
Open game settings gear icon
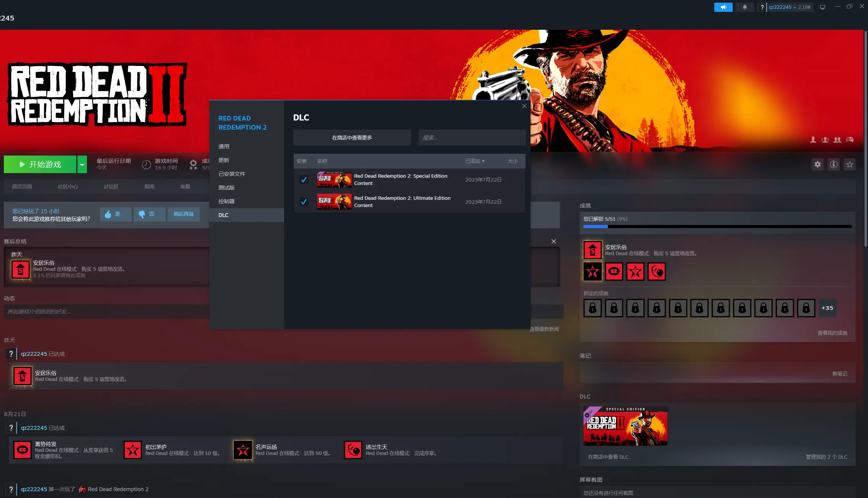coord(818,164)
